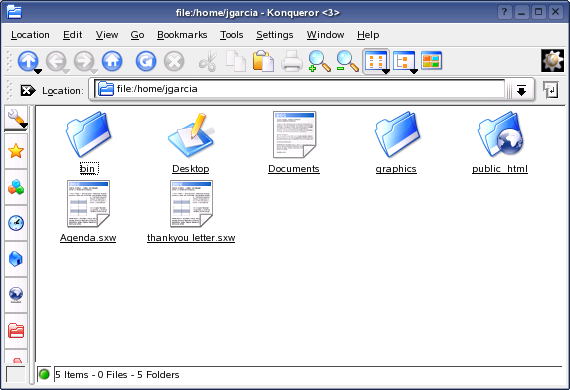The width and height of the screenshot is (570, 390).
Task: Click the Copy icon in toolbar
Action: pyautogui.click(x=236, y=61)
